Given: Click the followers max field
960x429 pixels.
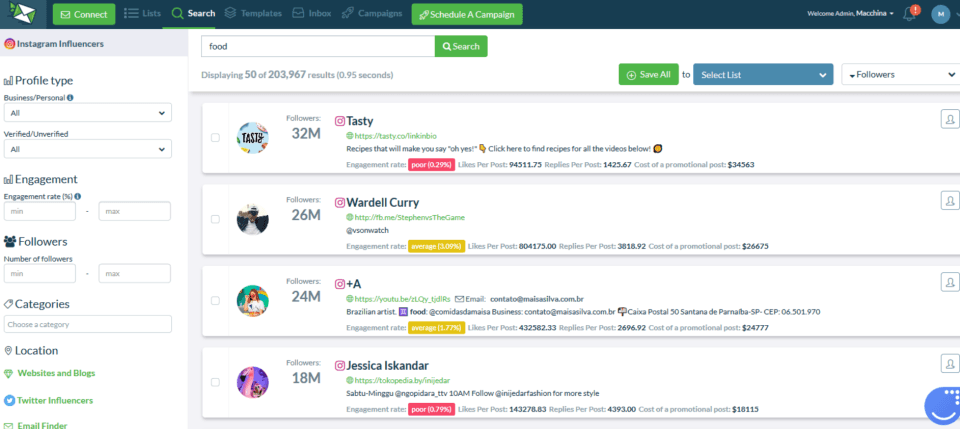Looking at the screenshot, I should pos(135,274).
